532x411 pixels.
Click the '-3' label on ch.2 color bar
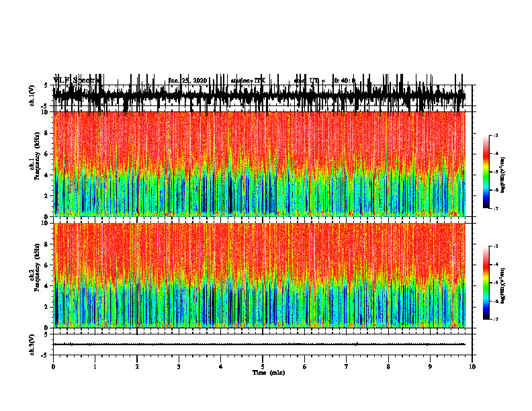tap(496, 246)
